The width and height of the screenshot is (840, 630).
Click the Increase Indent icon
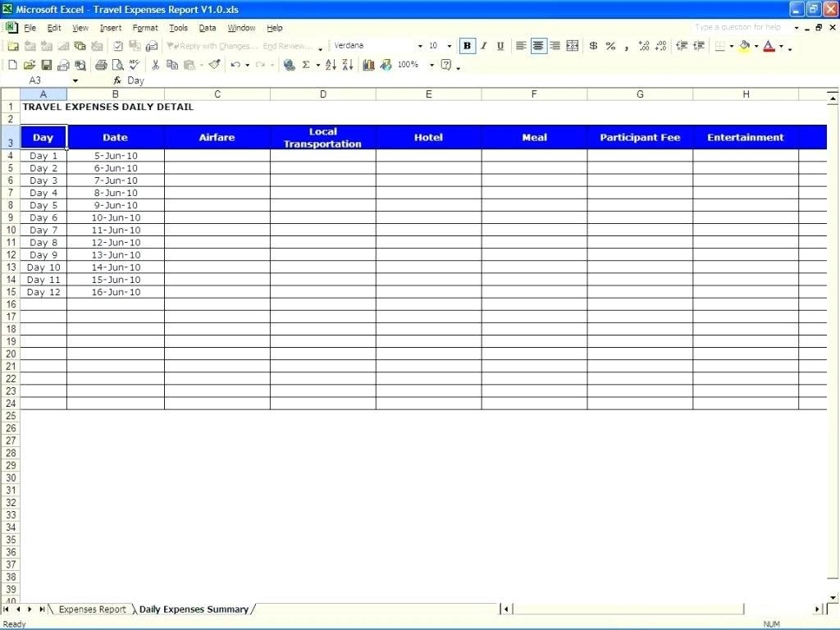[699, 46]
